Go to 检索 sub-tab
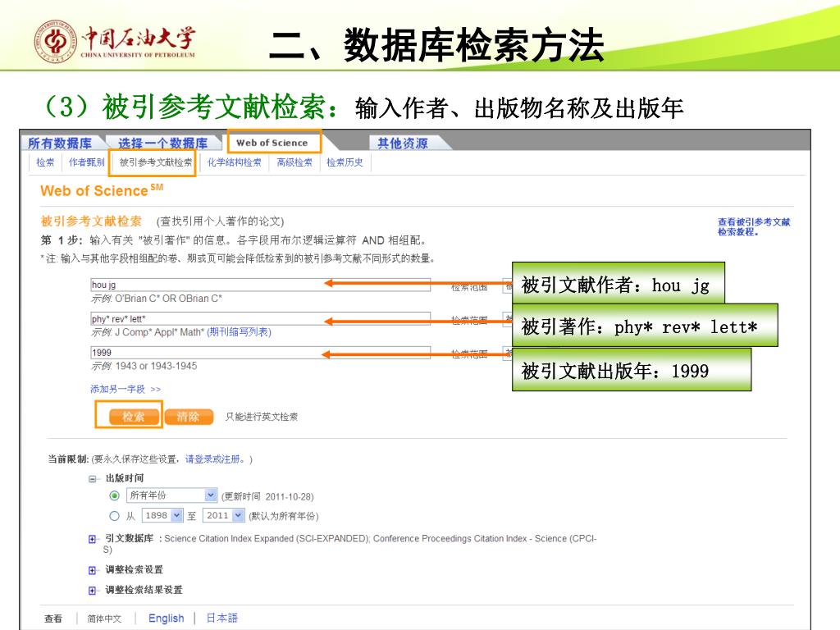Screen dimensions: 840x630 [x=45, y=162]
